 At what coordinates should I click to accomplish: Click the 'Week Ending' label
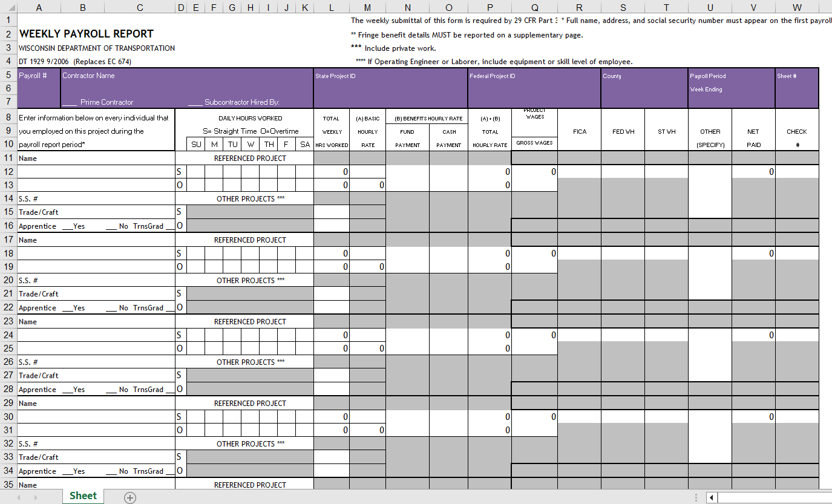click(706, 89)
